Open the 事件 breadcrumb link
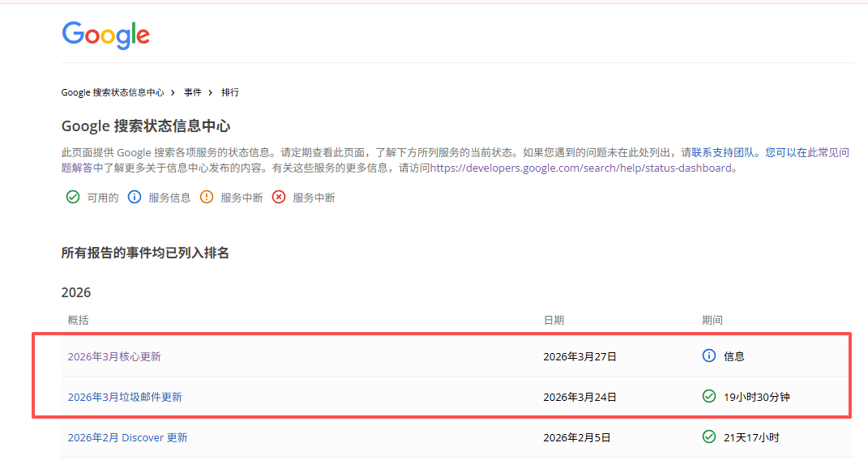This screenshot has height=464, width=868. tap(193, 92)
